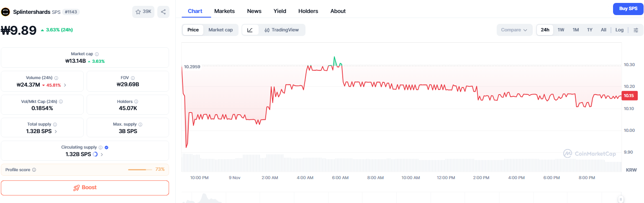Click the Profile score progress bar

pyautogui.click(x=140, y=170)
